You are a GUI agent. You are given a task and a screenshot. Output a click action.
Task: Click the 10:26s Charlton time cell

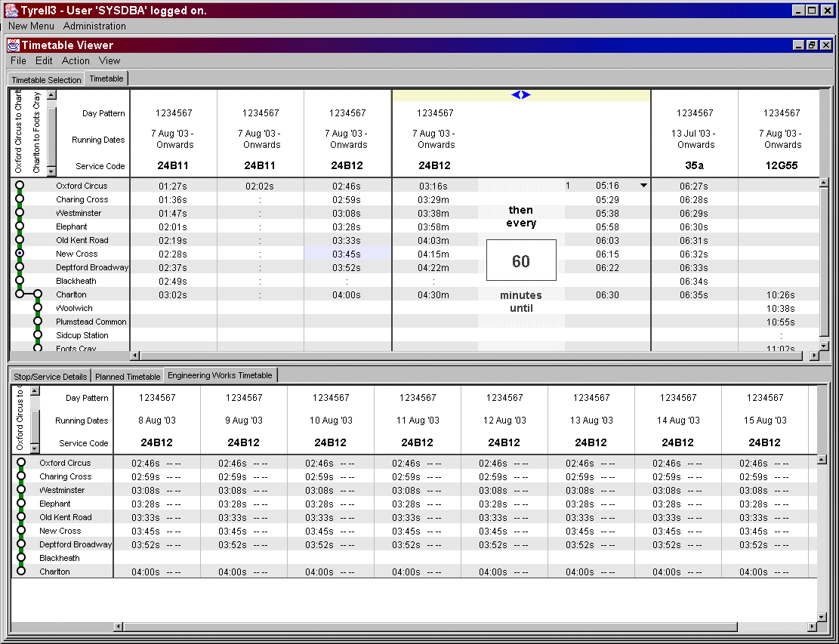(x=781, y=294)
